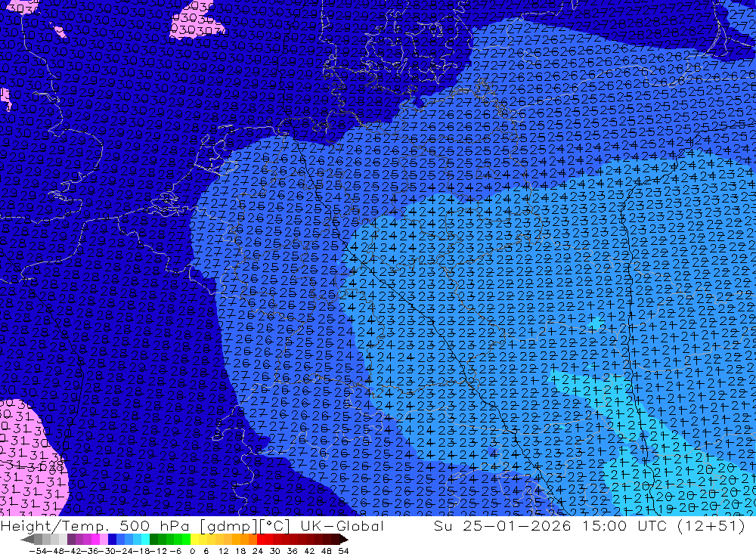Pick the brightest green swatch near -6
The image size is (756, 554).
[186, 540]
